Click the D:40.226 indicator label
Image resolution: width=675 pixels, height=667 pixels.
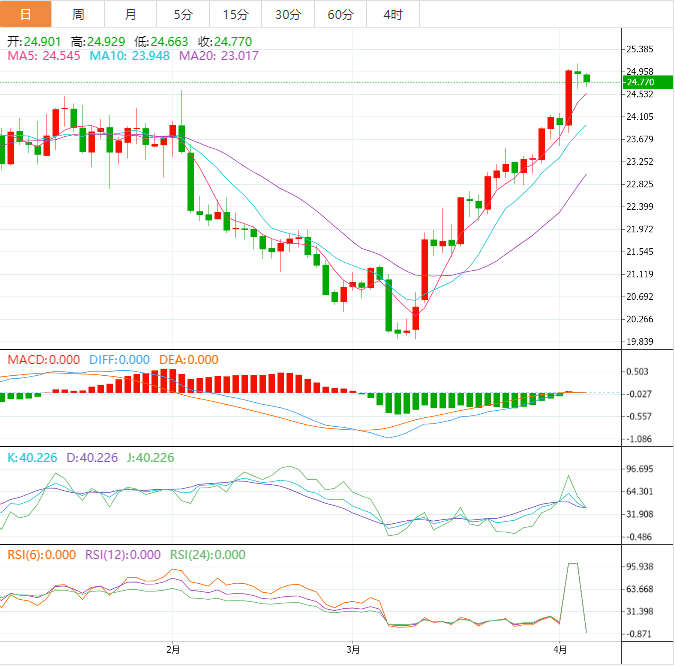(x=92, y=457)
